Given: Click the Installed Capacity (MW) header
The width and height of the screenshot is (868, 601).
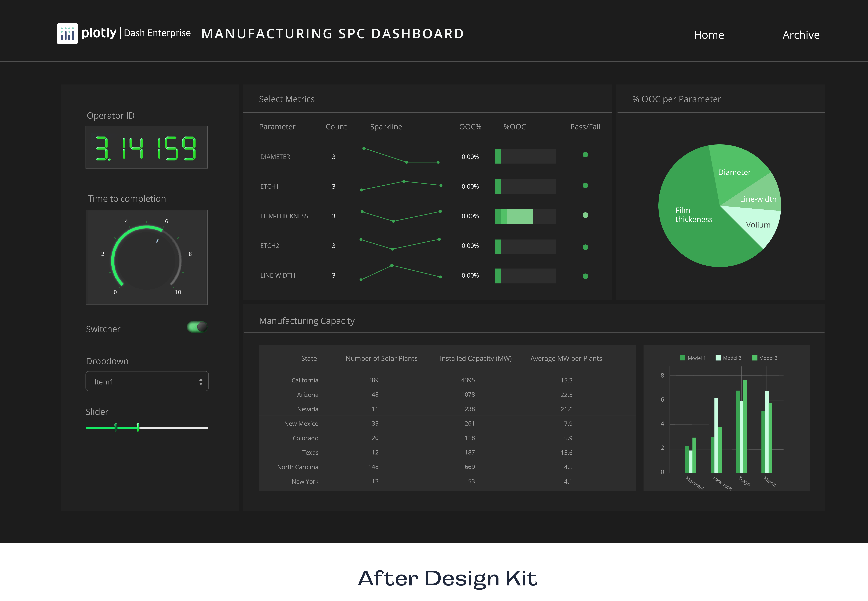Looking at the screenshot, I should (476, 358).
